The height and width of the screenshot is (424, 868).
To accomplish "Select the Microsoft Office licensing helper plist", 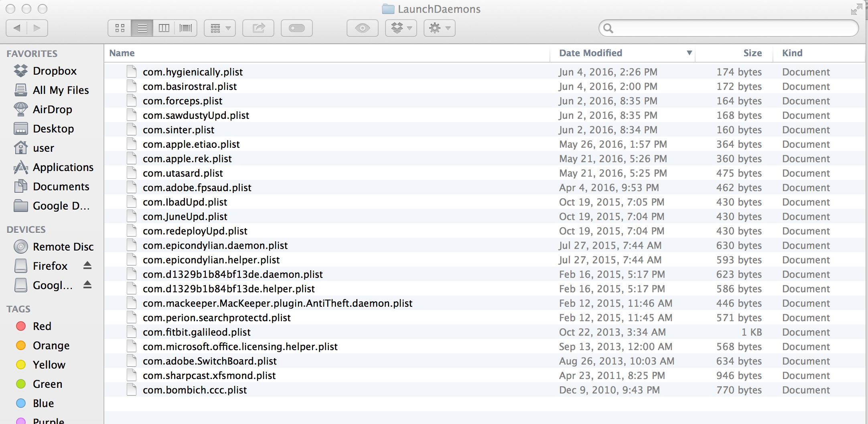I will click(x=485, y=347).
